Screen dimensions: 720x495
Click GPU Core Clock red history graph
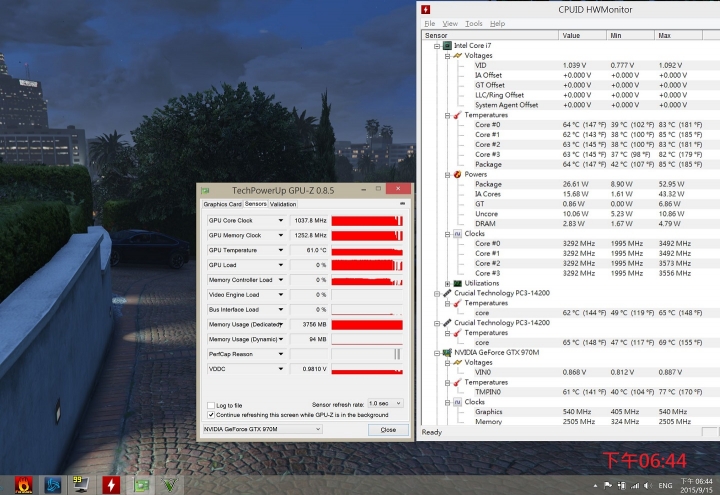367,221
